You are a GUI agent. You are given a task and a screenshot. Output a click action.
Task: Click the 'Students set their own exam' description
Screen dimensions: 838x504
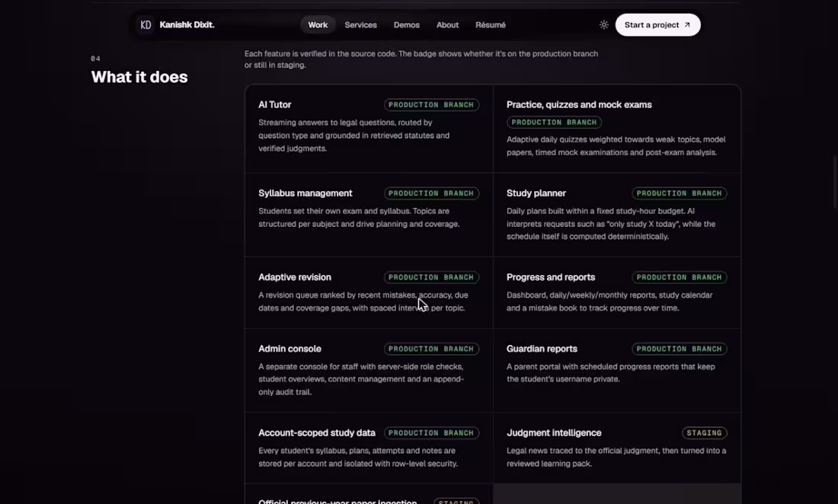[359, 217]
